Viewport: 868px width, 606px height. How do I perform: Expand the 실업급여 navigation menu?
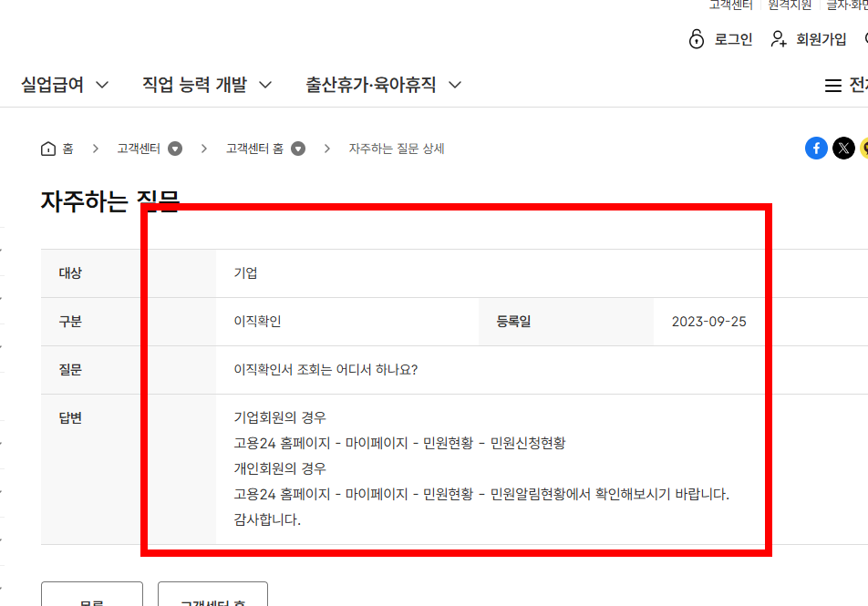102,83
